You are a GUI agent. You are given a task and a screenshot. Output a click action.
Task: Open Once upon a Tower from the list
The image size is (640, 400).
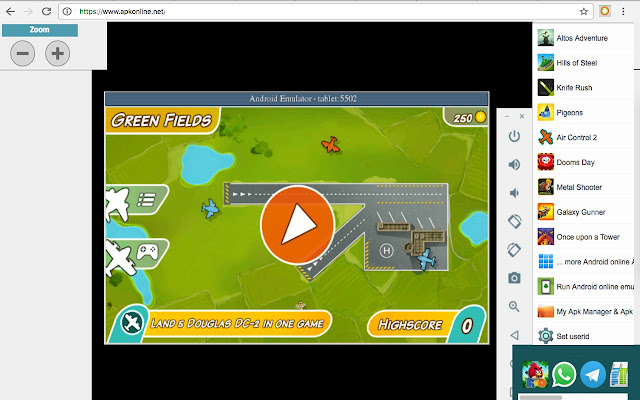[584, 237]
